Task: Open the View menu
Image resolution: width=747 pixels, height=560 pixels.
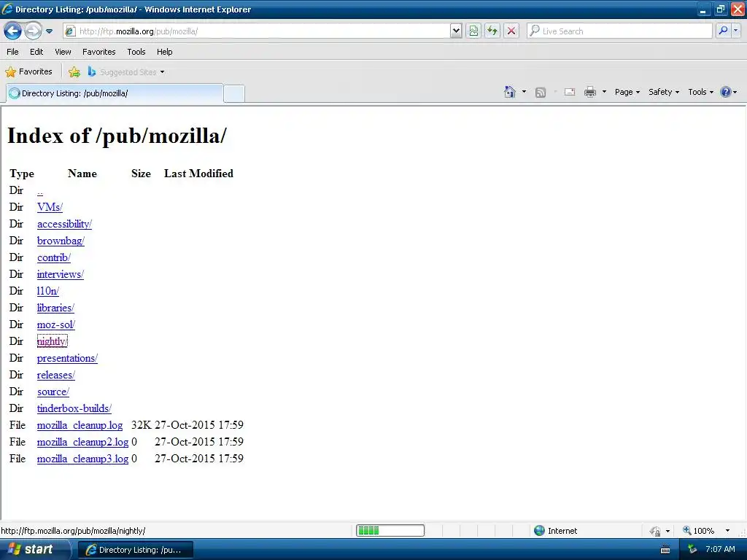Action: coord(63,52)
